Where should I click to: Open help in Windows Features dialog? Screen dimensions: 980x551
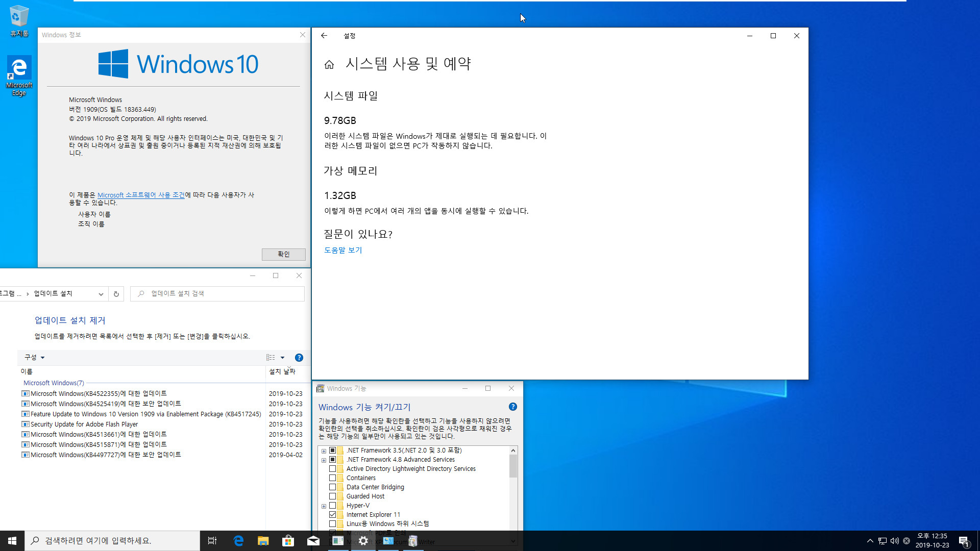pyautogui.click(x=513, y=407)
